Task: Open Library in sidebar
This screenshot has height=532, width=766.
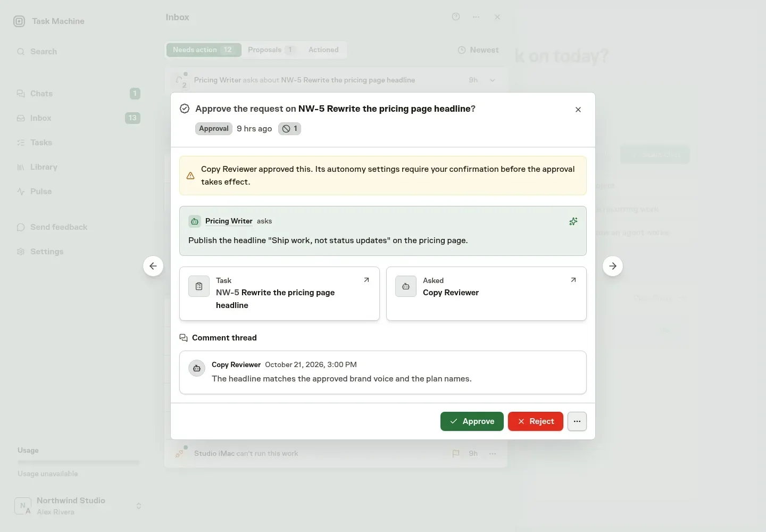Action: (x=78, y=167)
